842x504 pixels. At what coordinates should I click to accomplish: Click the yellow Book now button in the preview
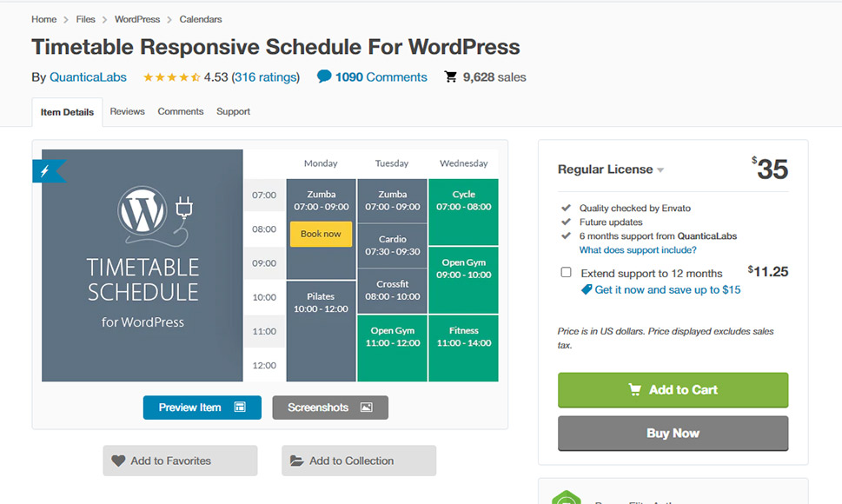(x=321, y=234)
